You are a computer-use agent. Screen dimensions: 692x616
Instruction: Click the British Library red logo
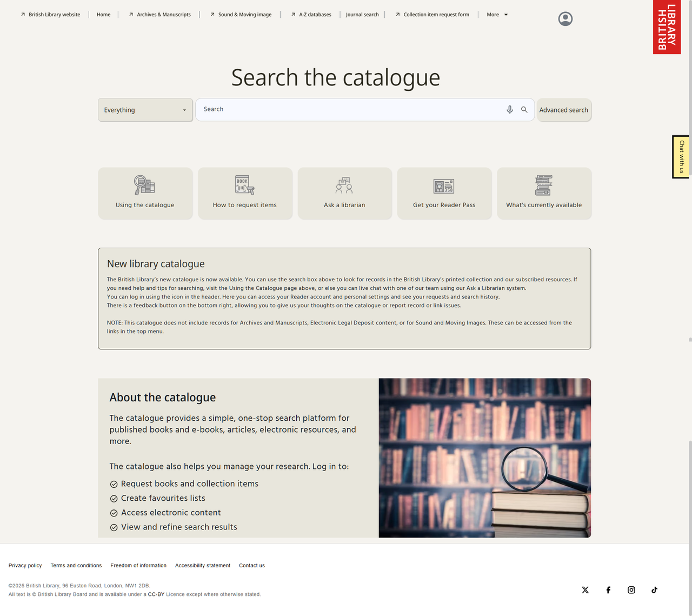click(x=667, y=27)
